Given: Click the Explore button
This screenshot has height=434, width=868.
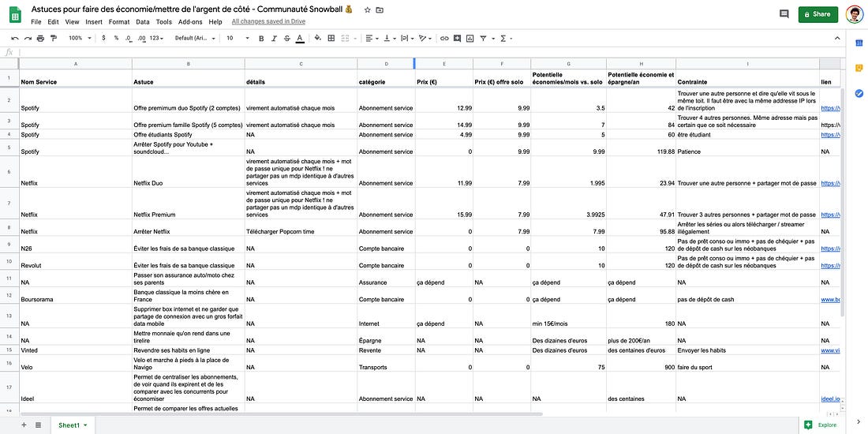Looking at the screenshot, I should (821, 425).
